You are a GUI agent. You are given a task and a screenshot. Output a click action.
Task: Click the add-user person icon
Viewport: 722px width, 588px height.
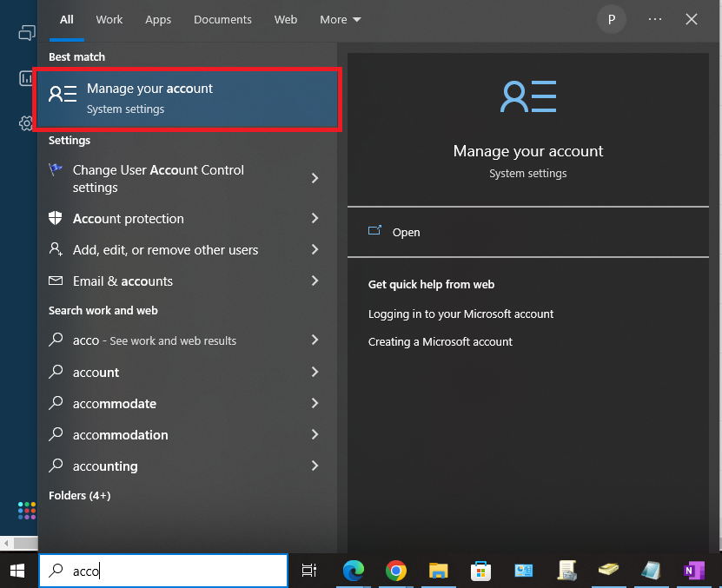pyautogui.click(x=56, y=249)
